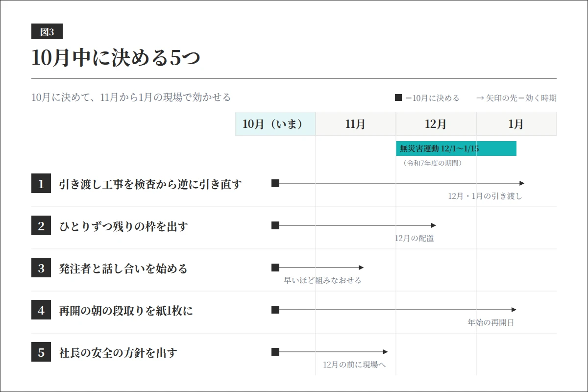Click start square marker of item 2 row

coord(275,225)
